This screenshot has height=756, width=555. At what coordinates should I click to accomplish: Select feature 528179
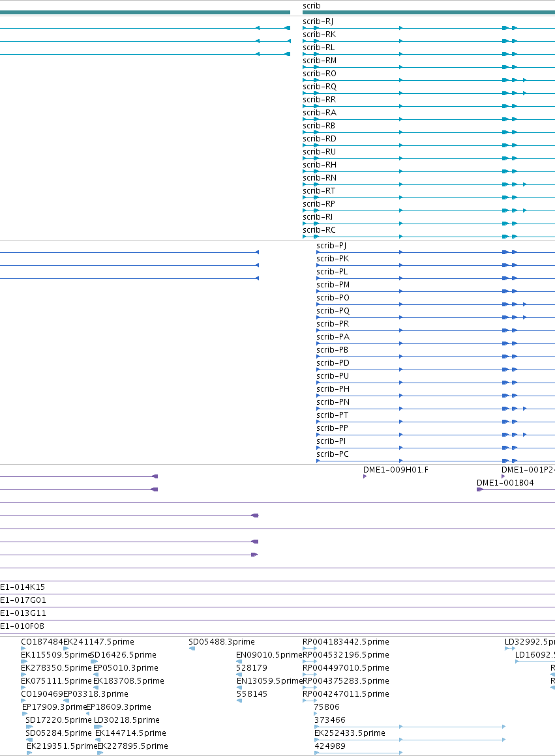252,668
